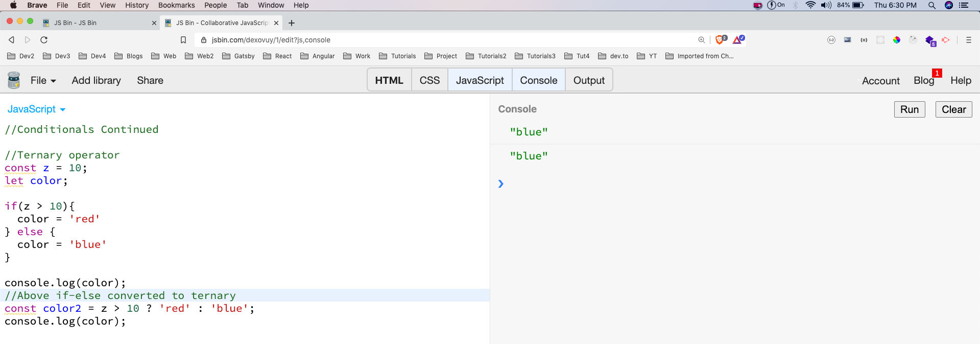Click the console prompt input arrow
The width and height of the screenshot is (980, 344).
[500, 184]
